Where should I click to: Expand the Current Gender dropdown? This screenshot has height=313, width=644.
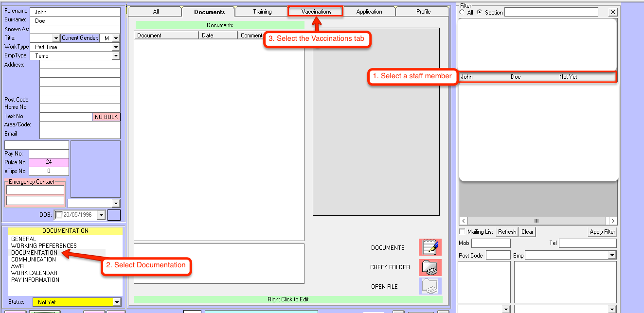coord(116,38)
